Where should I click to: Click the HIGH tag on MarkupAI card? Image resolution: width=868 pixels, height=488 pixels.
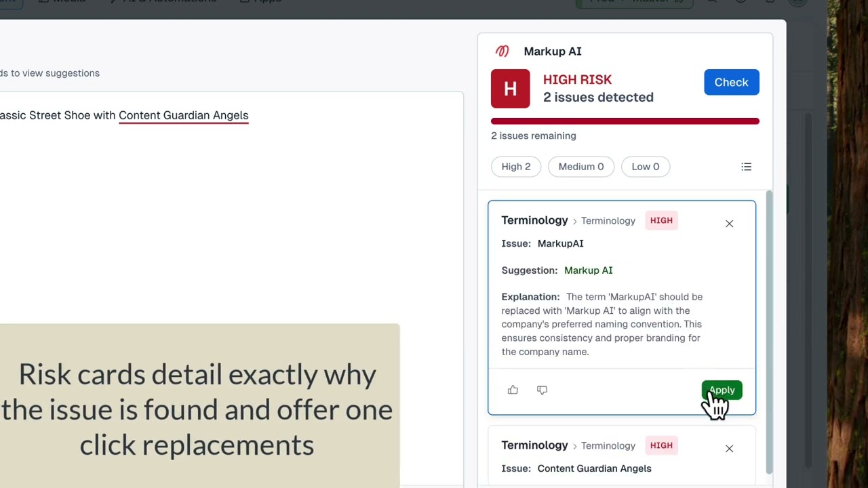click(661, 220)
